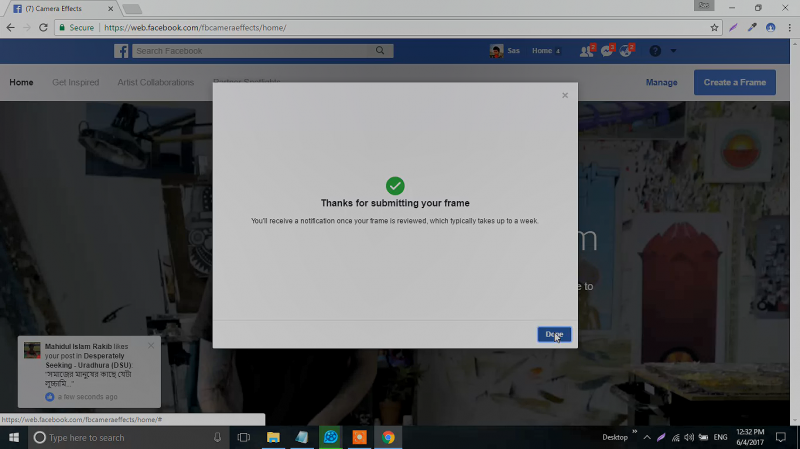Click the green checkmark success icon

coord(395,186)
